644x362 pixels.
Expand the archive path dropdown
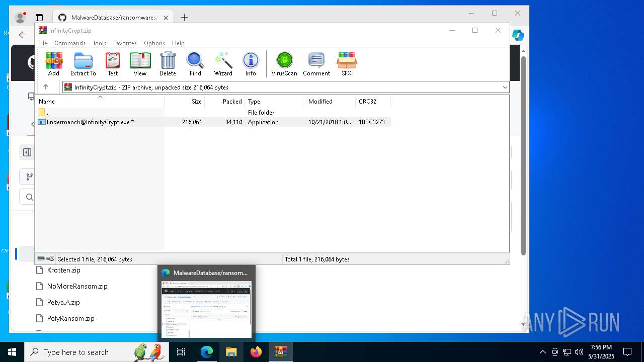[505, 87]
